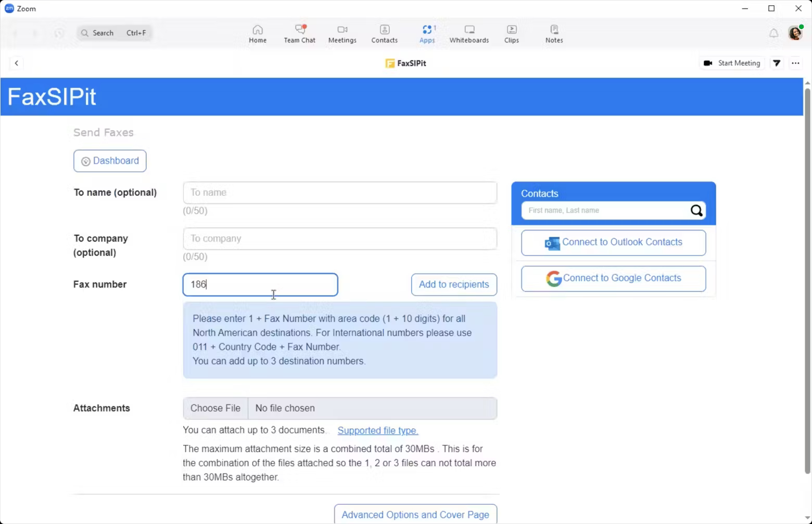Open the Clips section
The width and height of the screenshot is (812, 524).
click(x=511, y=34)
